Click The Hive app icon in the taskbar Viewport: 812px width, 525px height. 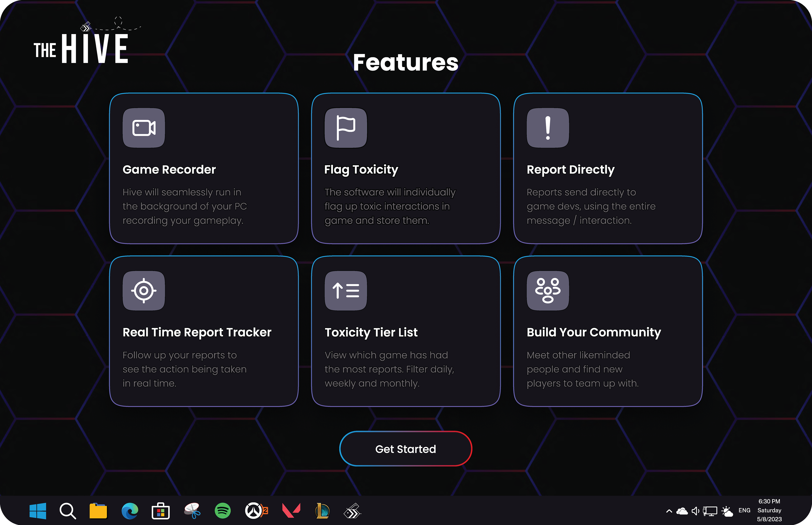tap(352, 511)
